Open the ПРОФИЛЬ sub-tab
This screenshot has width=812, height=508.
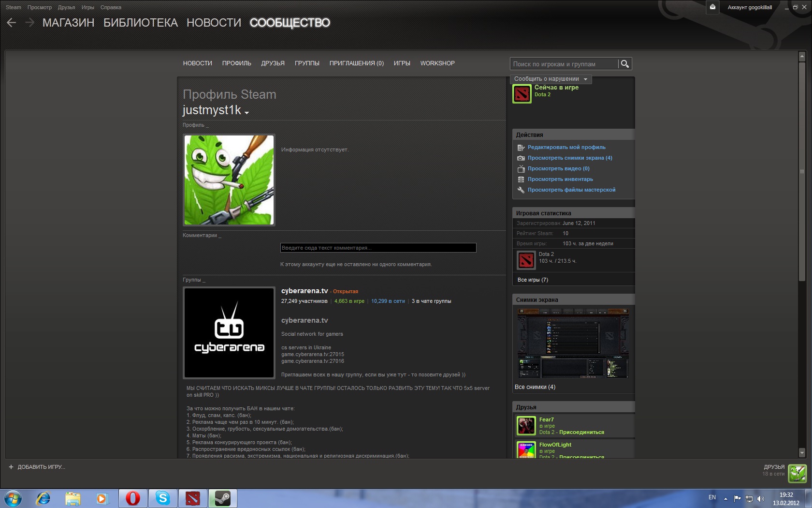tap(237, 63)
